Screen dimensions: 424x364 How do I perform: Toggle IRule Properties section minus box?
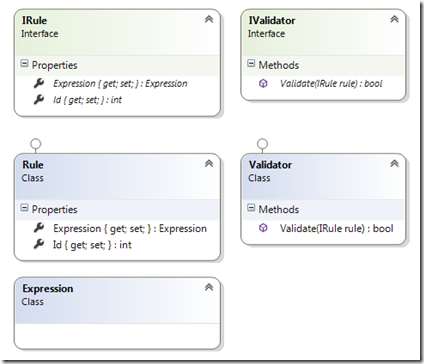(x=24, y=63)
